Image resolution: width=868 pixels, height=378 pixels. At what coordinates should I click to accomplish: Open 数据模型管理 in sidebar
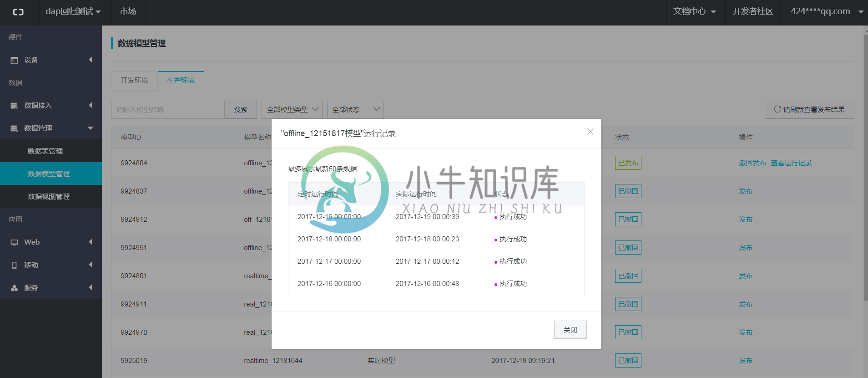pyautogui.click(x=51, y=174)
